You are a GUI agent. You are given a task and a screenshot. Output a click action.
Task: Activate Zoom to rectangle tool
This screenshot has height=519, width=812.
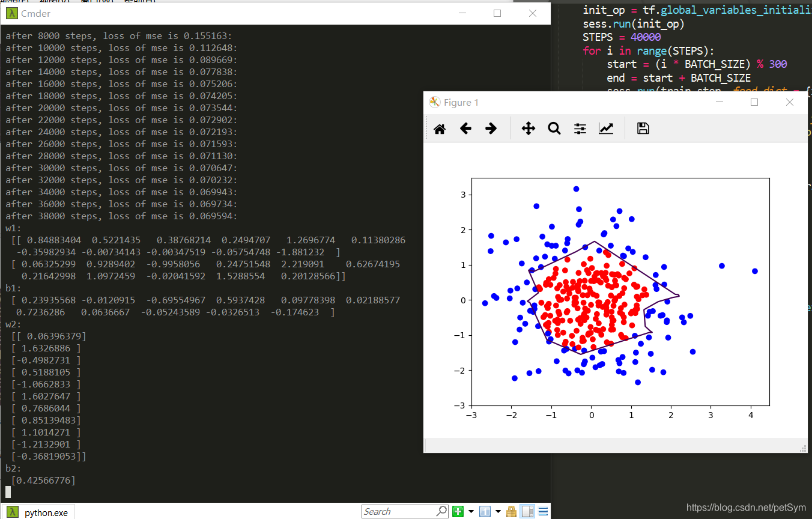click(554, 129)
